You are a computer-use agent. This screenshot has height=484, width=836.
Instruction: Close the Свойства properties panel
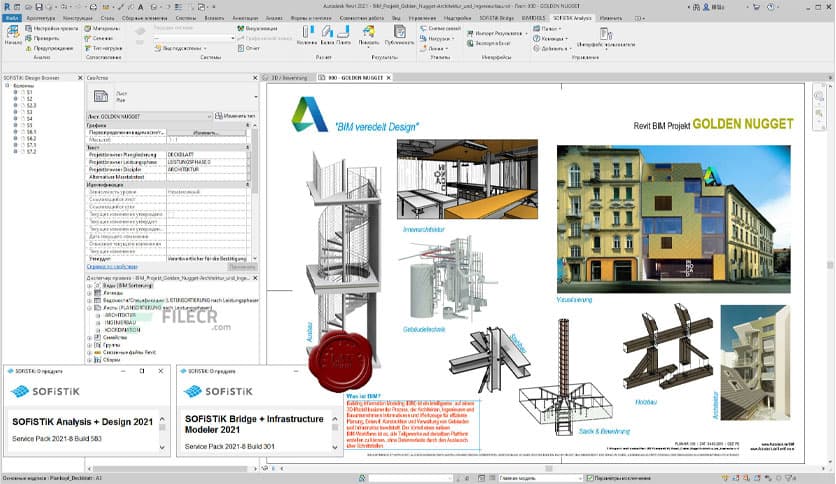pyautogui.click(x=255, y=78)
